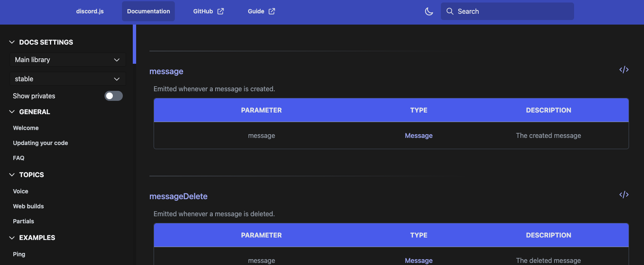
Task: Open the Main library dropdown
Action: 67,59
